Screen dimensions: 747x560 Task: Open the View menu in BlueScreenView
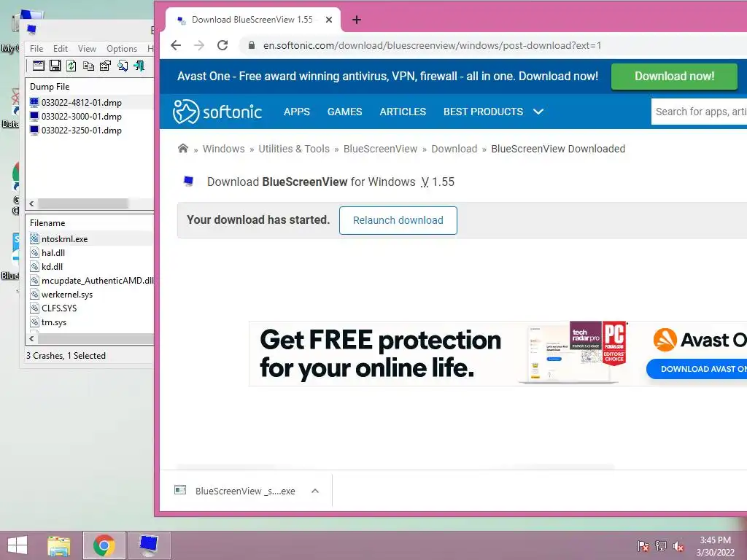tap(88, 49)
